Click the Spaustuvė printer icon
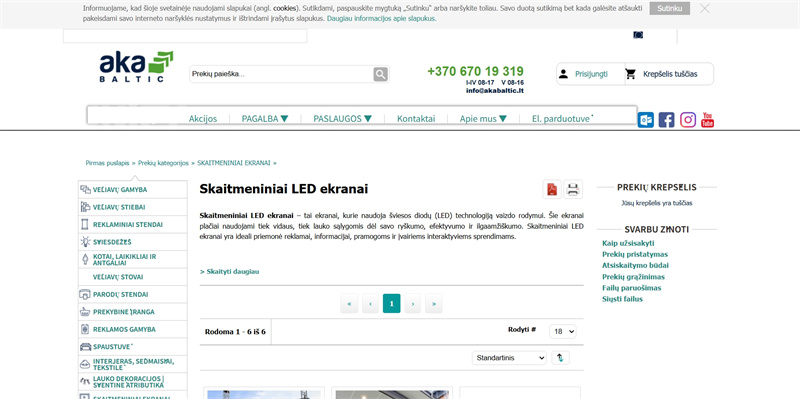 [x=85, y=347]
